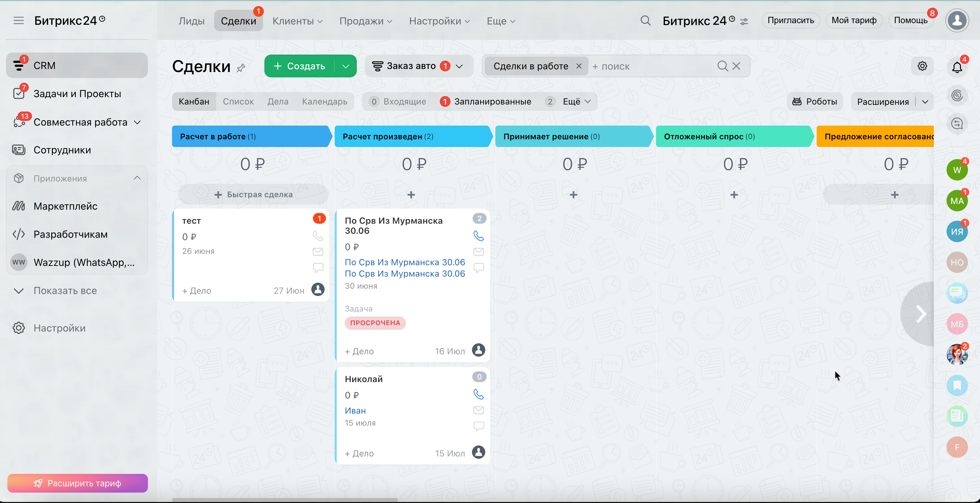Click the phone icon on the Николай deal card

tap(478, 394)
